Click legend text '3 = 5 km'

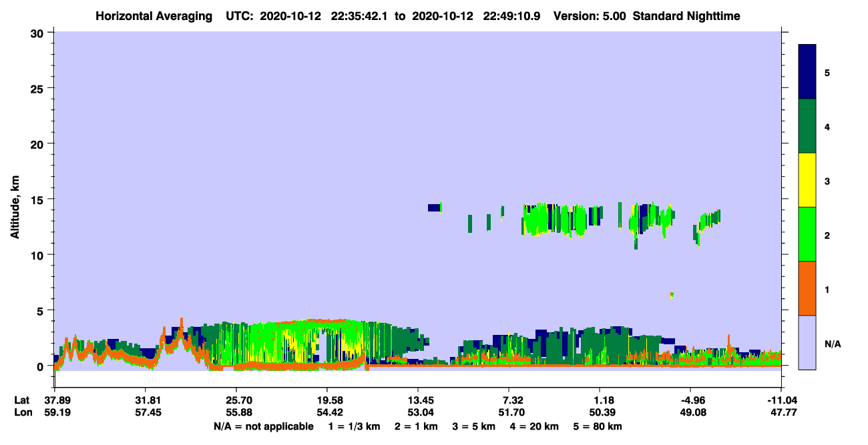475,426
